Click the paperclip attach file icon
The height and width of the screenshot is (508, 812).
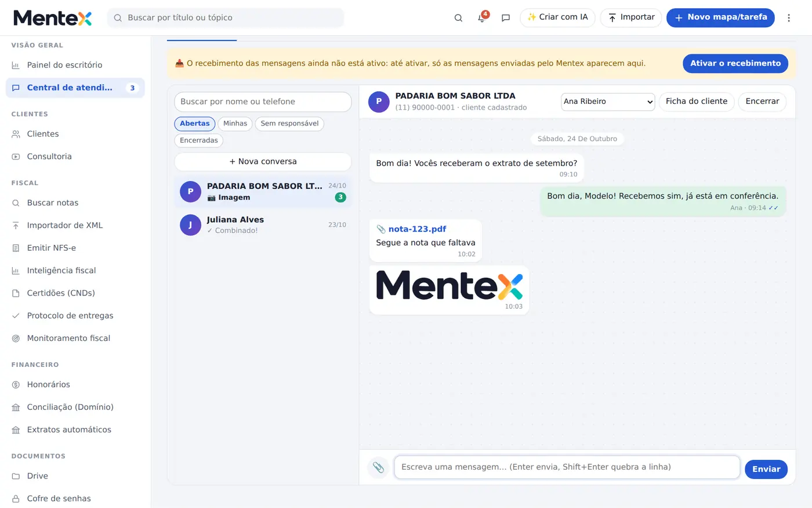[x=378, y=467]
